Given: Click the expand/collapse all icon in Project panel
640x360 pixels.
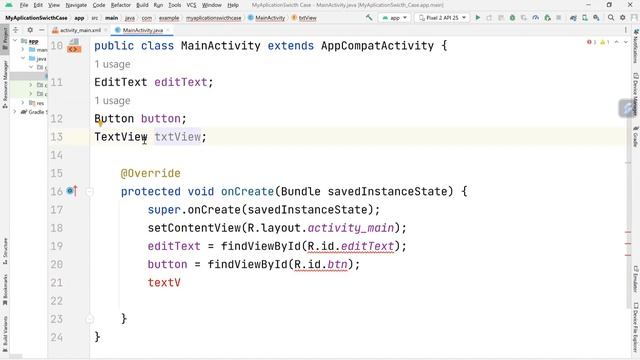Looking at the screenshot, I should (x=16, y=30).
